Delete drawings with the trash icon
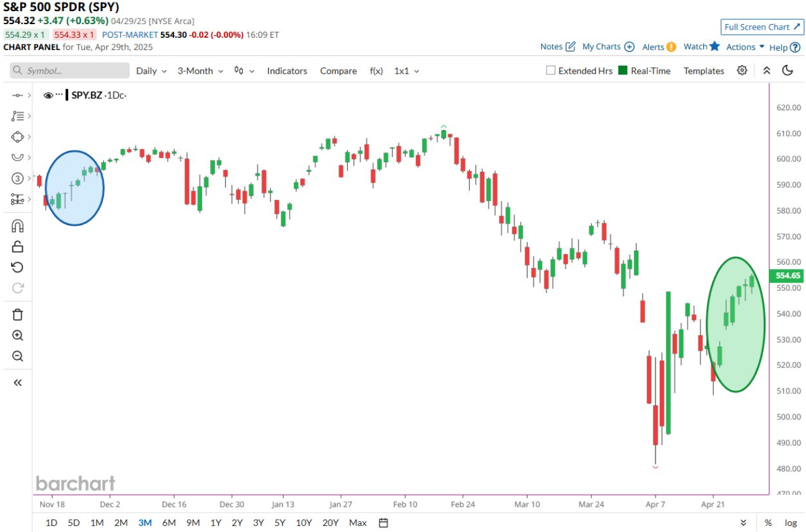Screen dimensions: 806x532 pos(17,314)
